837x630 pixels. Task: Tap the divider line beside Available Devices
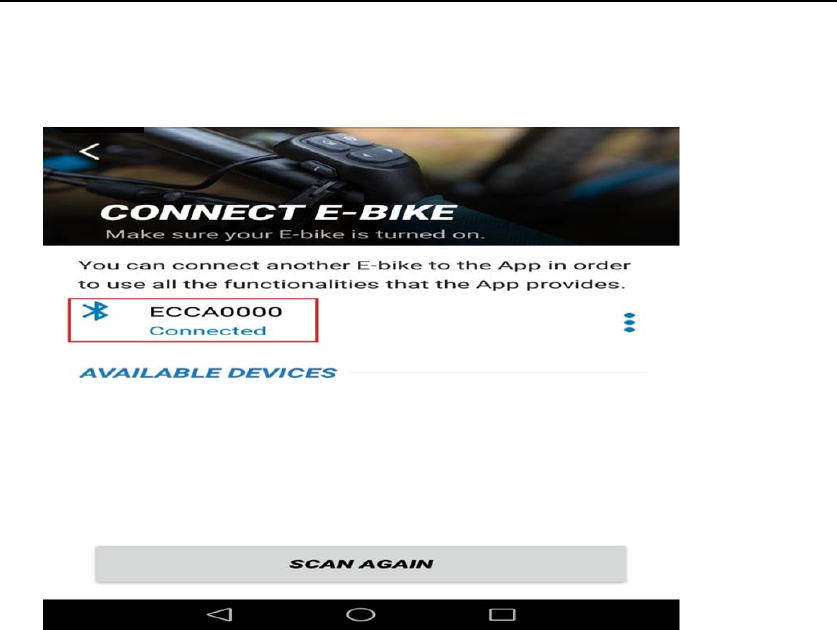[499, 373]
